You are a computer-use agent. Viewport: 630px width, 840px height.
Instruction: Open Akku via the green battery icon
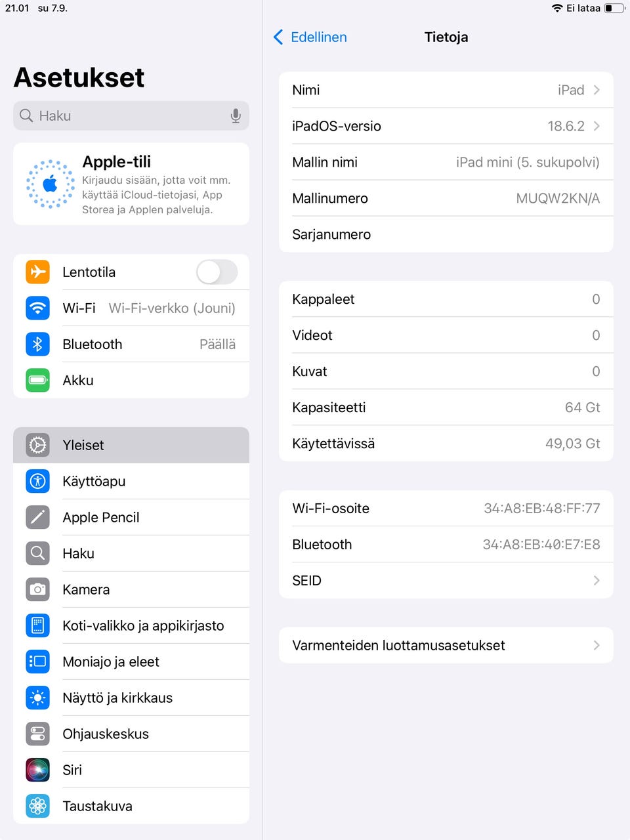click(x=37, y=380)
